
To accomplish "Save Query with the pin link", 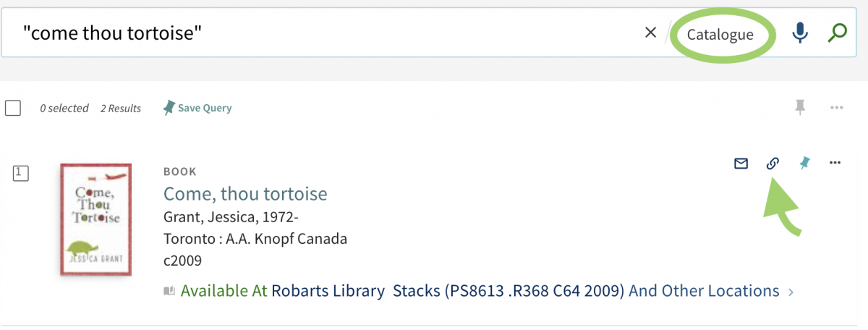I will click(197, 108).
